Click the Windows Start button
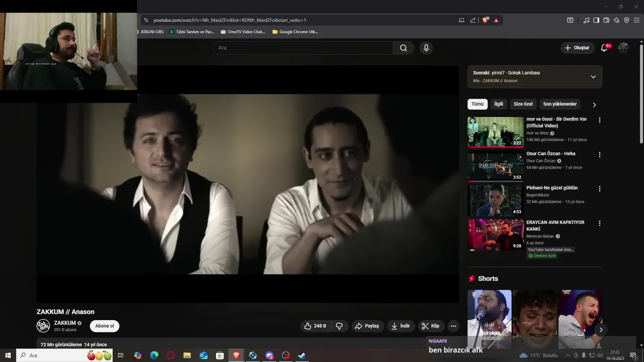Image resolution: width=644 pixels, height=362 pixels. click(8, 355)
